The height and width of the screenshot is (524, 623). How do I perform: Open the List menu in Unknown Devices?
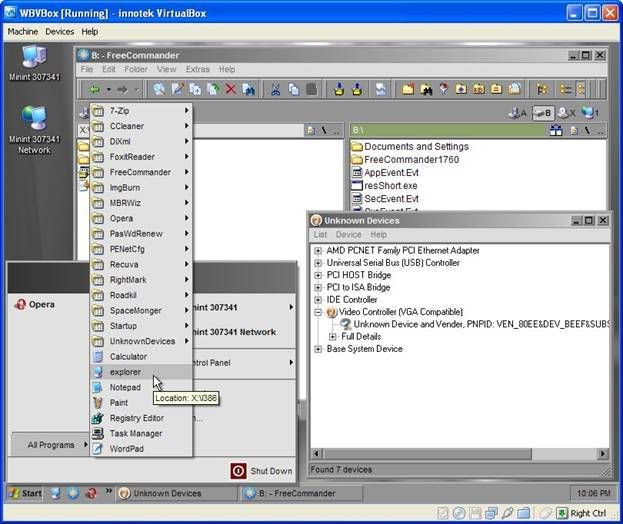[x=320, y=235]
